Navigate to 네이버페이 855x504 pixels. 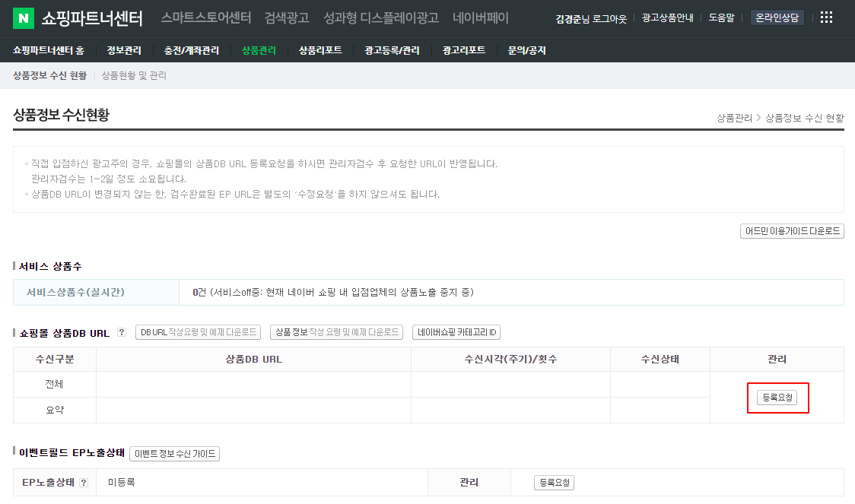coord(481,18)
